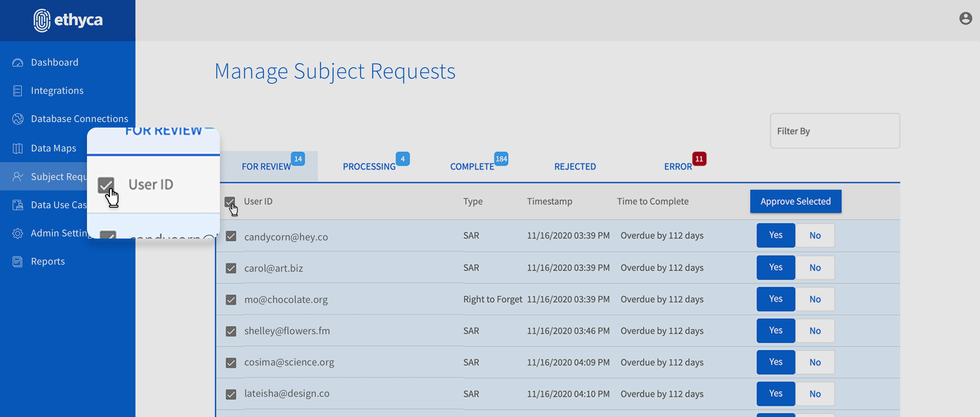Uncheck the candycorn@hey.co row checkbox
The width and height of the screenshot is (980, 417).
point(231,236)
